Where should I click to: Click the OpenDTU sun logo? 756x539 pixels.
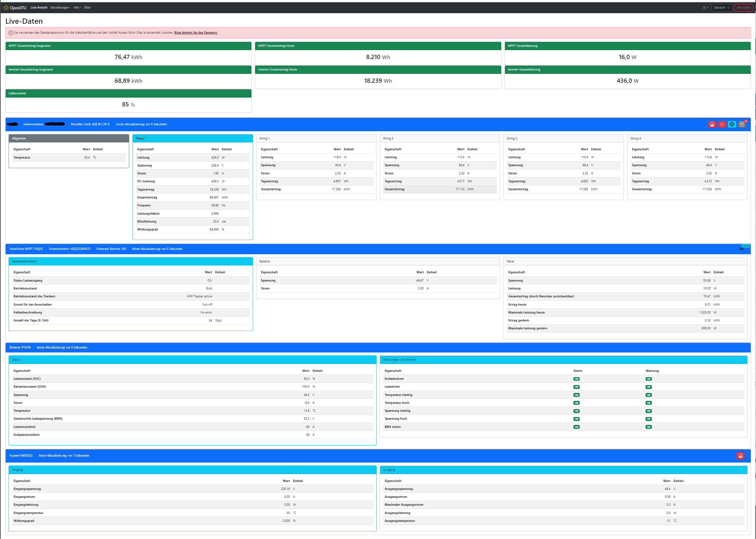click(6, 8)
